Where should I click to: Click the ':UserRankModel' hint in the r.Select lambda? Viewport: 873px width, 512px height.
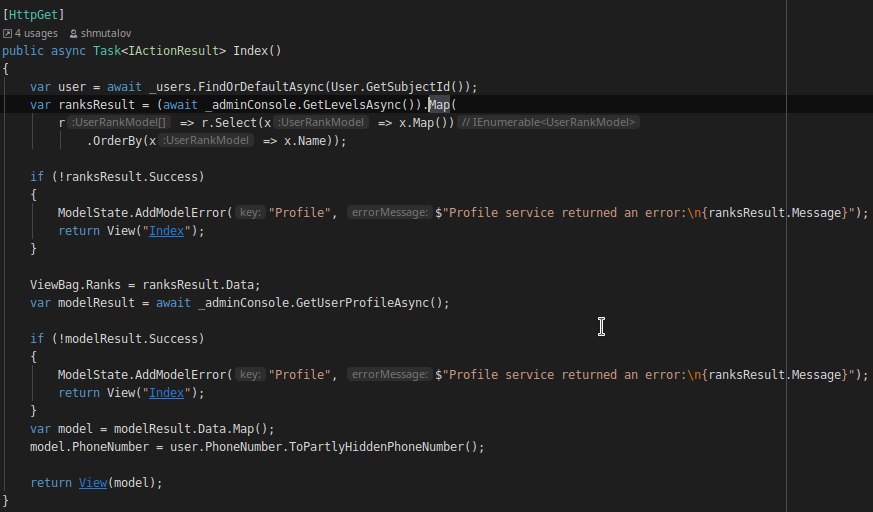click(x=321, y=122)
